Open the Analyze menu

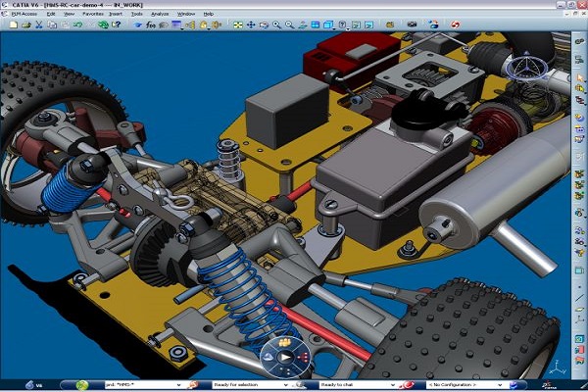pos(160,14)
